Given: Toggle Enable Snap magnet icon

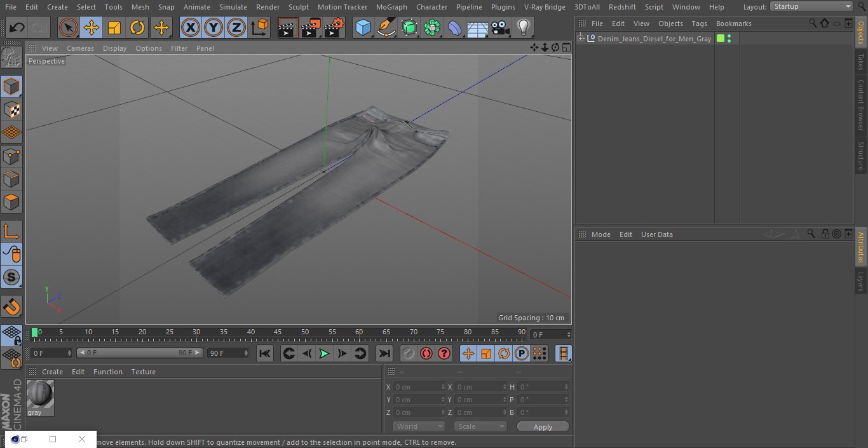Looking at the screenshot, I should [11, 306].
